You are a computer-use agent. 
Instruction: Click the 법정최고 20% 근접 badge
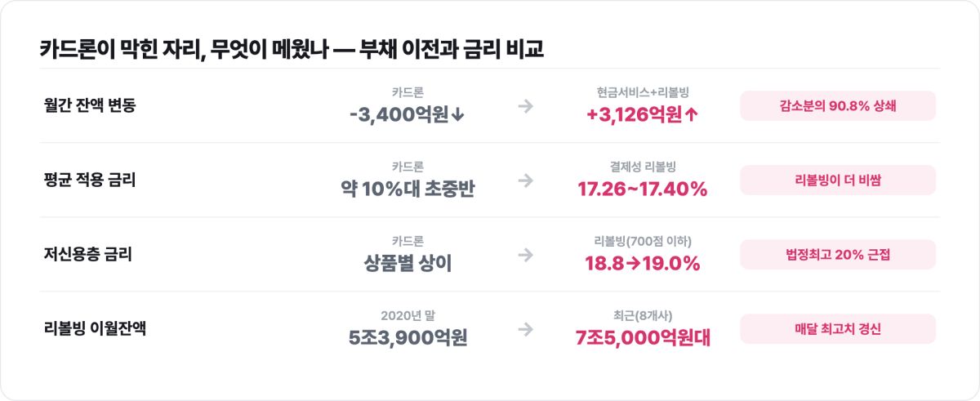(x=838, y=255)
